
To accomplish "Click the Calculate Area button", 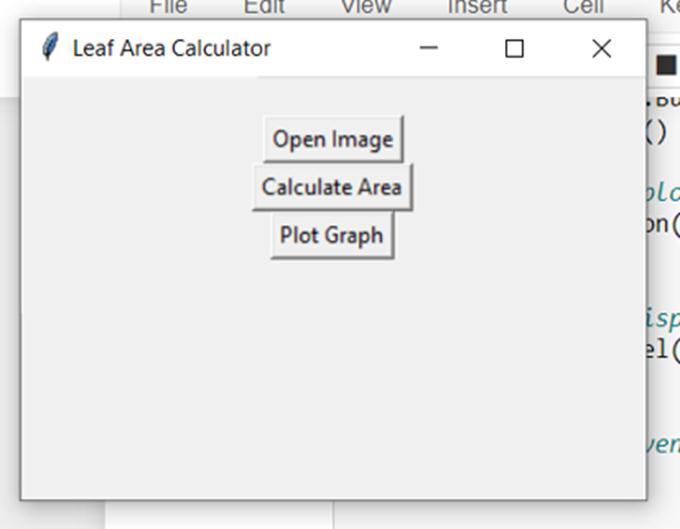I will pos(332,187).
